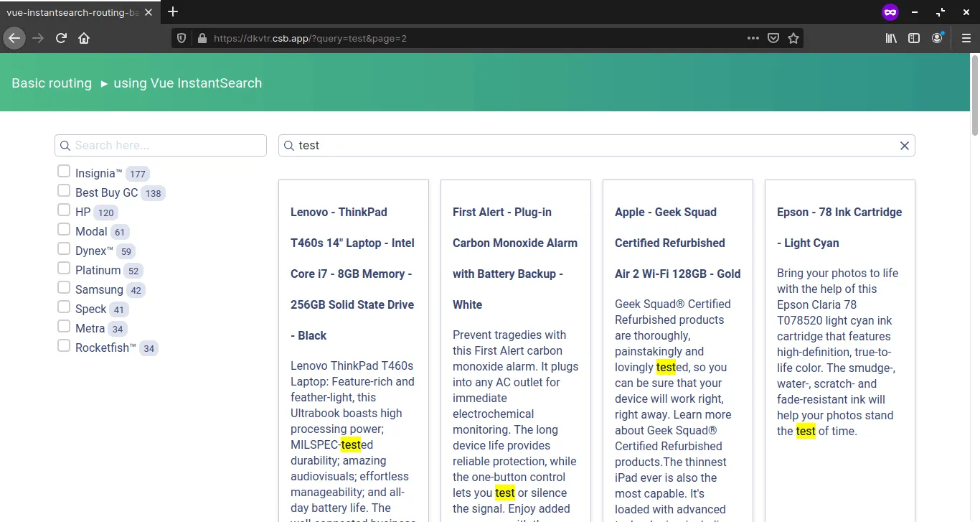Click the Modal count badge 61
Viewport: 980px width, 522px height.
[120, 232]
